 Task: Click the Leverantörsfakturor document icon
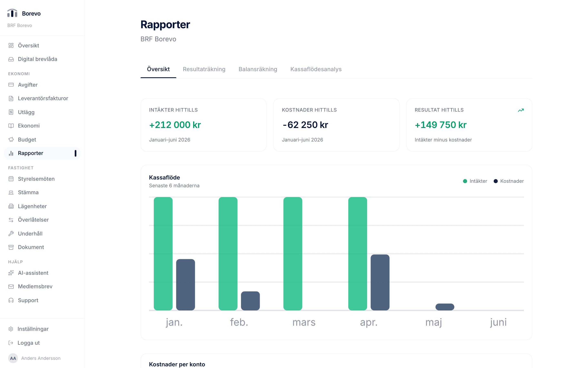pos(11,98)
